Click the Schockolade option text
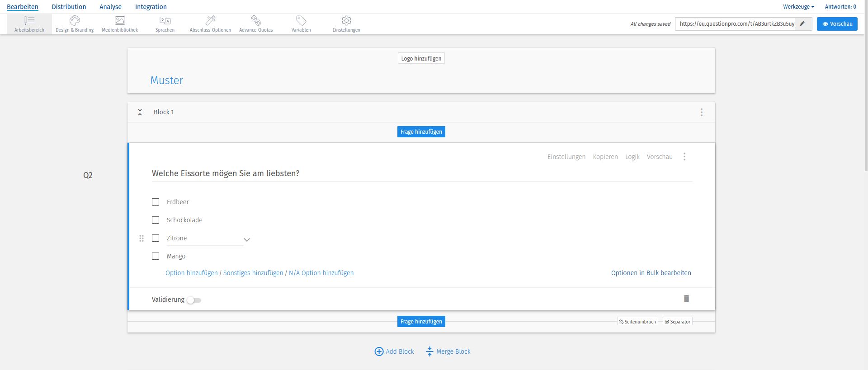 pyautogui.click(x=184, y=220)
